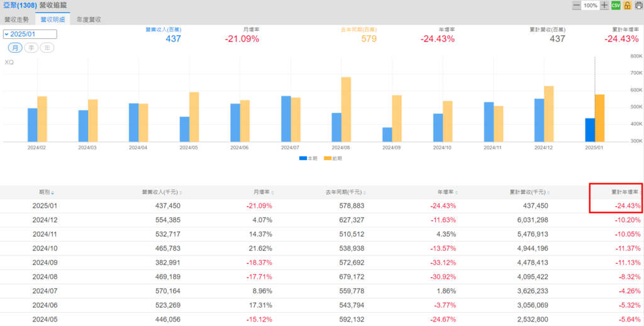Click the month growth cell -18.37%
This screenshot has width=644, height=326.
click(260, 263)
